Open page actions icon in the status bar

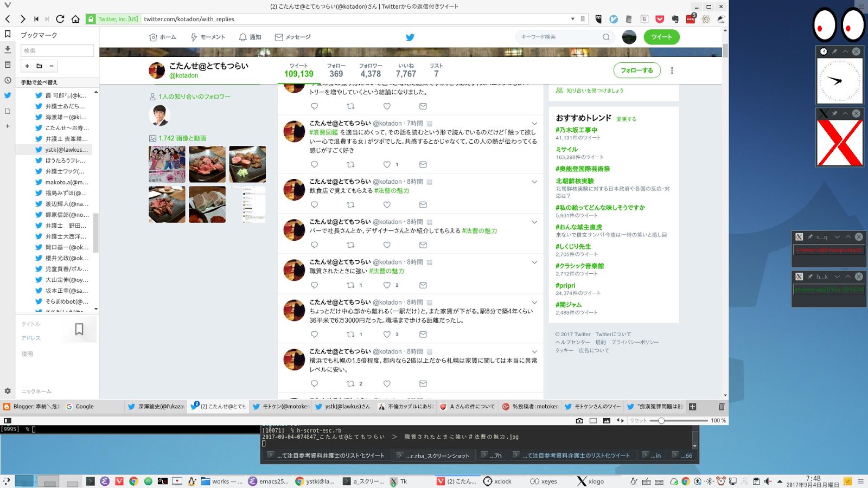coord(620,421)
